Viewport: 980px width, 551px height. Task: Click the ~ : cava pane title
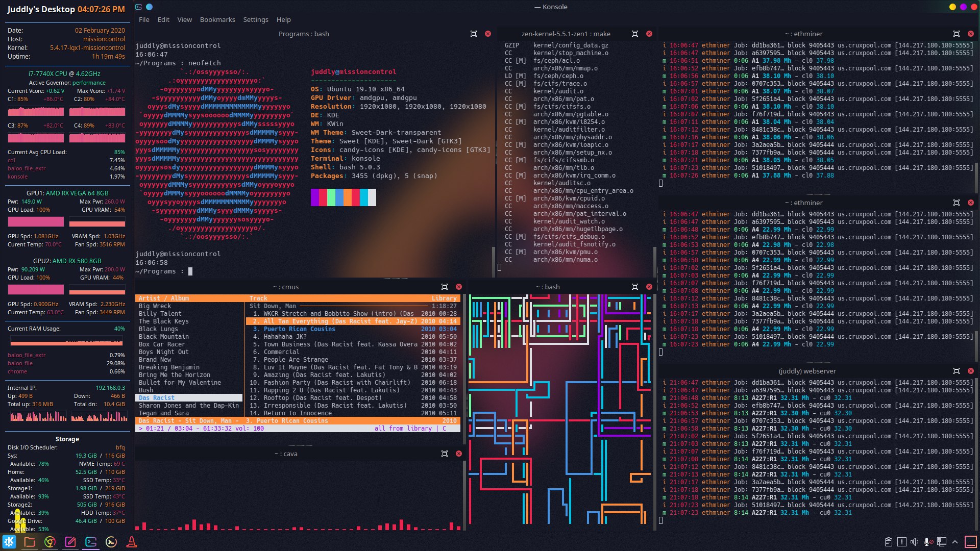coord(286,454)
